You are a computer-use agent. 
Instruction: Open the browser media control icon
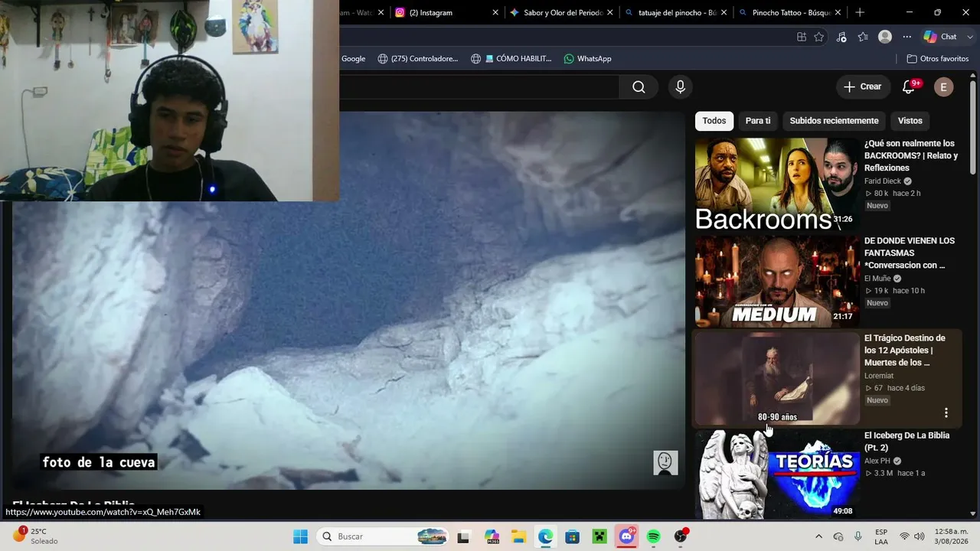pos(841,37)
